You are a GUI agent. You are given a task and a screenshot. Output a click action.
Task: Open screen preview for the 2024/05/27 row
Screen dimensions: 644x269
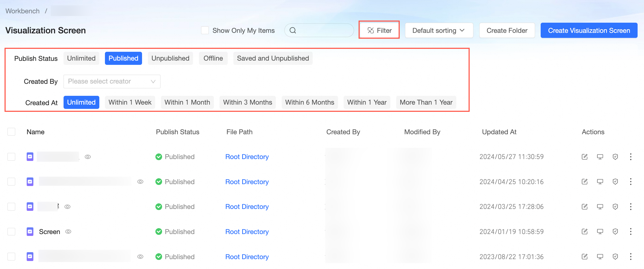click(x=600, y=157)
